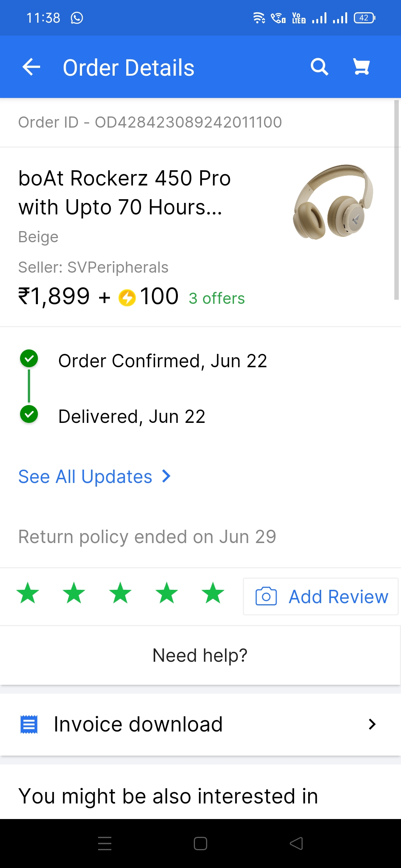Open the shopping cart

(361, 67)
